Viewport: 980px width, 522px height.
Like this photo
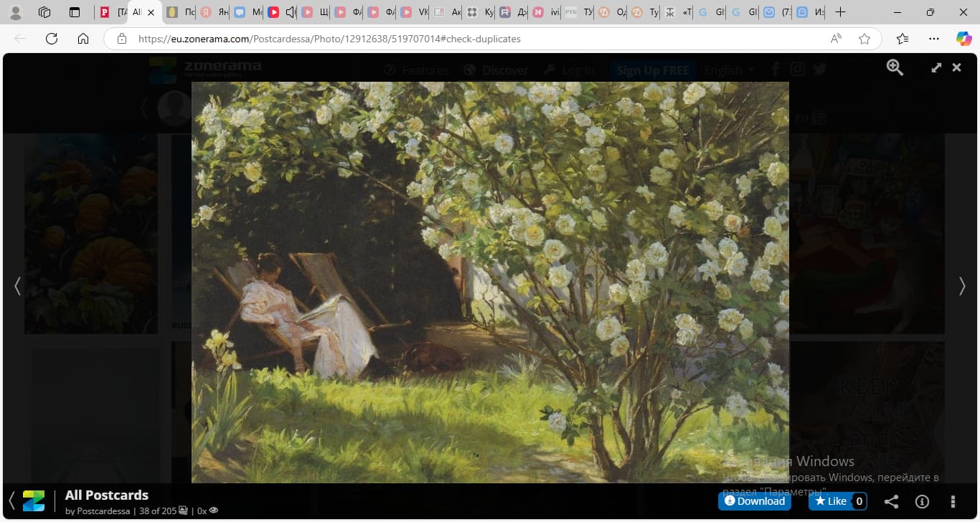point(838,501)
